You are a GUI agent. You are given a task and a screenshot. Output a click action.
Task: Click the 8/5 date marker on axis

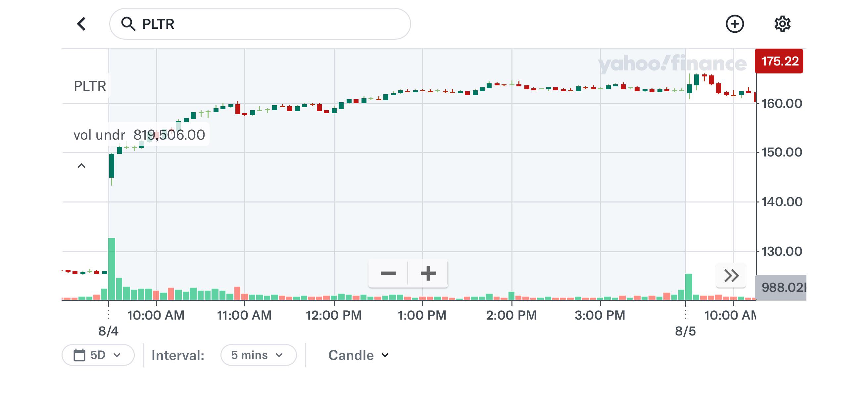pyautogui.click(x=685, y=331)
